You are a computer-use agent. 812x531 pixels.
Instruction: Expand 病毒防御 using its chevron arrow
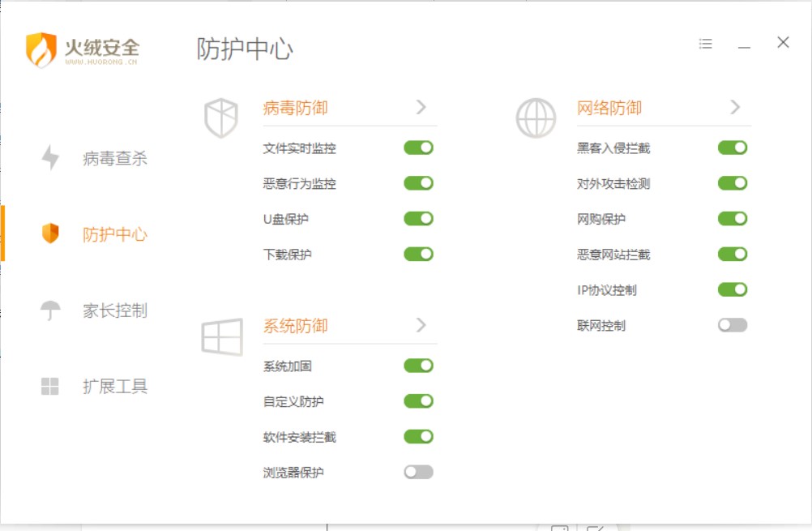point(421,106)
